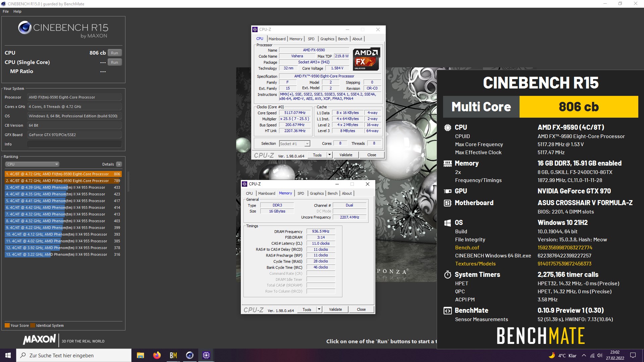Open Bench tab in upper CPU-Z
Screen dimensions: 644x362
point(343,39)
